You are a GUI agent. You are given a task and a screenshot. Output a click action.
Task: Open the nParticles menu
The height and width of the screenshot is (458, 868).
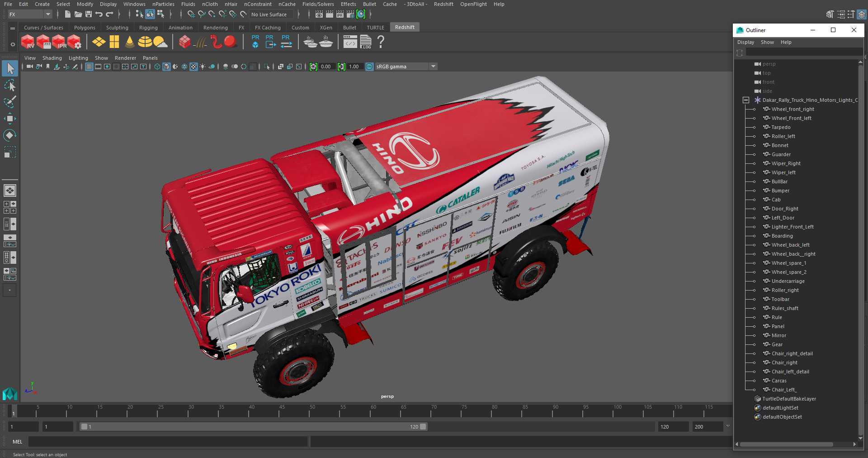click(163, 4)
